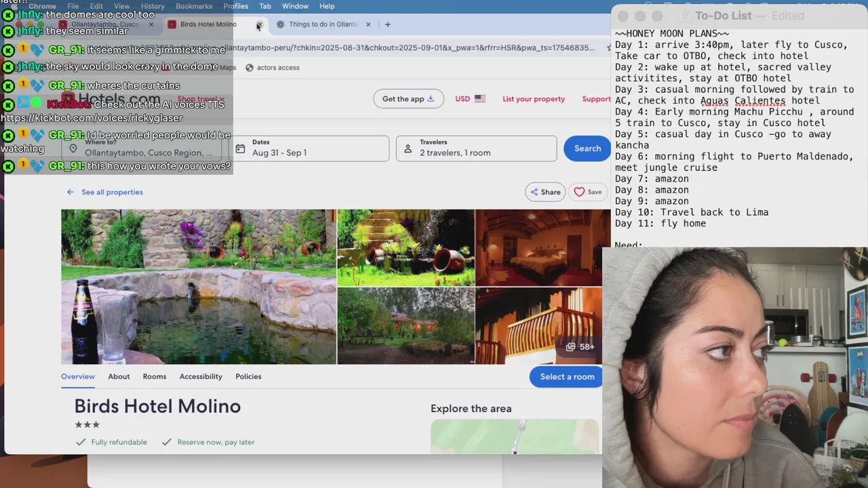Click the back arrow beside See all properties

click(x=70, y=192)
